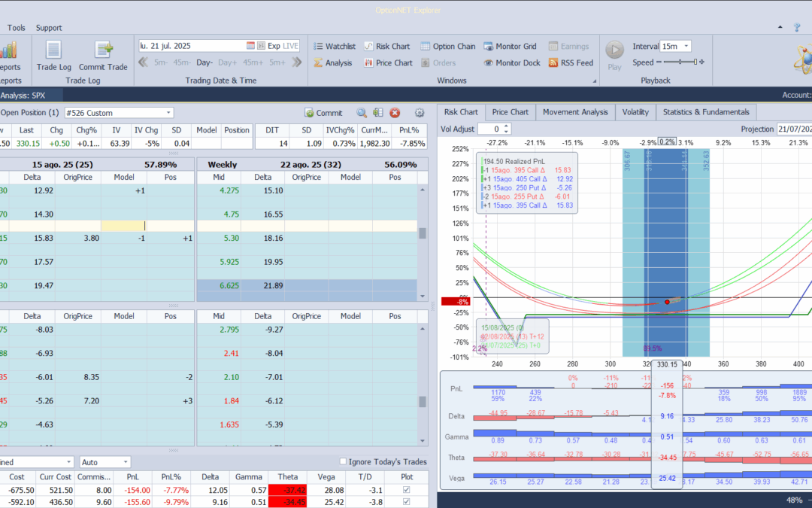Open the Tools menu
Viewport: 812px width, 508px height.
(x=16, y=28)
